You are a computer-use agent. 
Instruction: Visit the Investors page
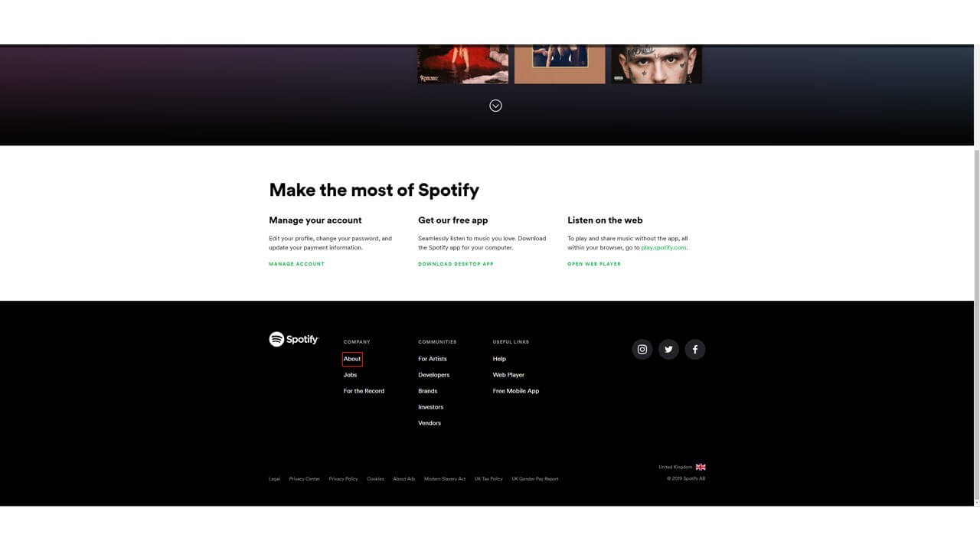(x=431, y=407)
